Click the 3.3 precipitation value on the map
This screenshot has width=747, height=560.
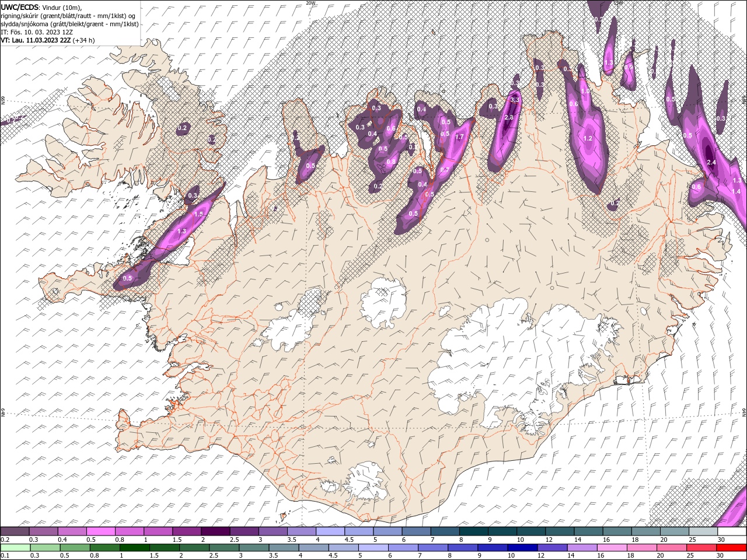pos(515,100)
